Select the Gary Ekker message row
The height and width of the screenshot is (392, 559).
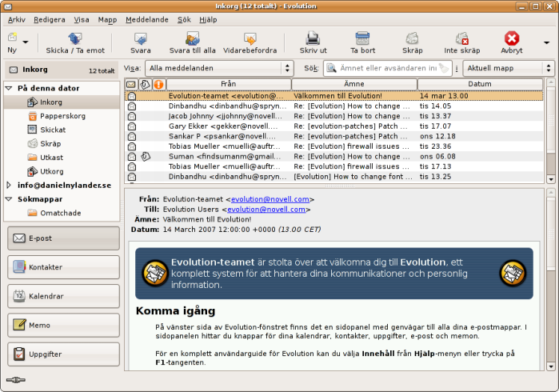334,126
